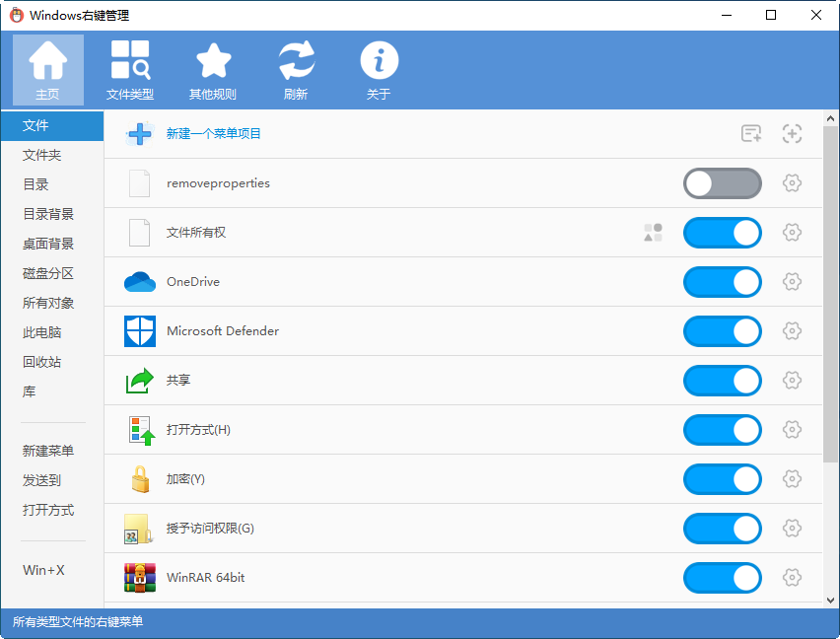Screen dimensions: 840x639
Task: Click the add-target crosshair icon at top right
Action: [792, 133]
